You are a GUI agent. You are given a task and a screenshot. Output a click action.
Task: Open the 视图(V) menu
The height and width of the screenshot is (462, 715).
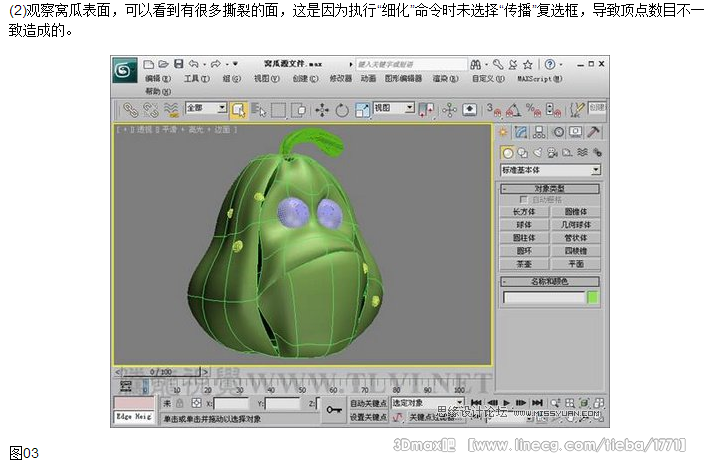[x=267, y=79]
